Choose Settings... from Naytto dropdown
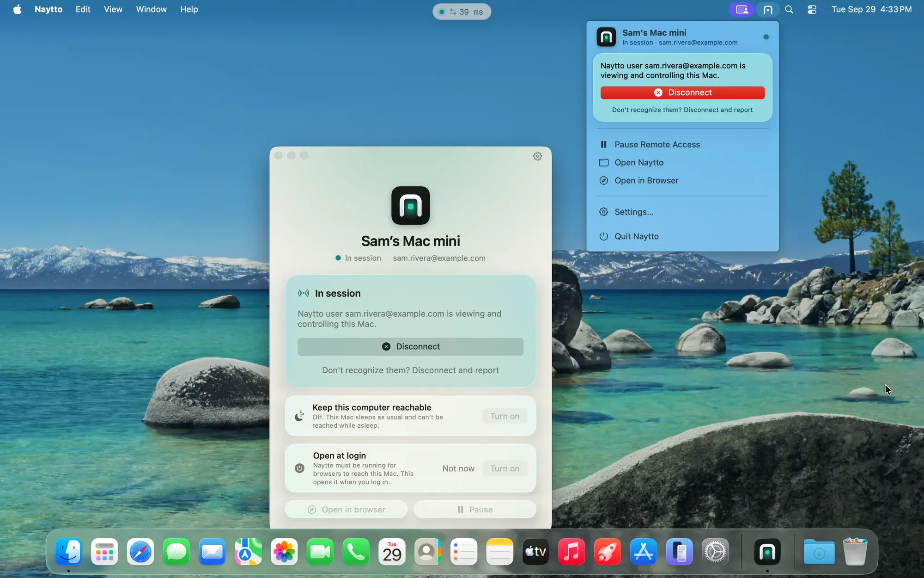 [x=682, y=212]
